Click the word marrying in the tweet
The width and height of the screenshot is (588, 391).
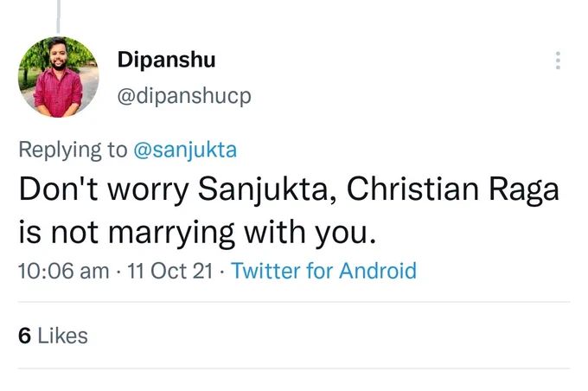(x=171, y=233)
